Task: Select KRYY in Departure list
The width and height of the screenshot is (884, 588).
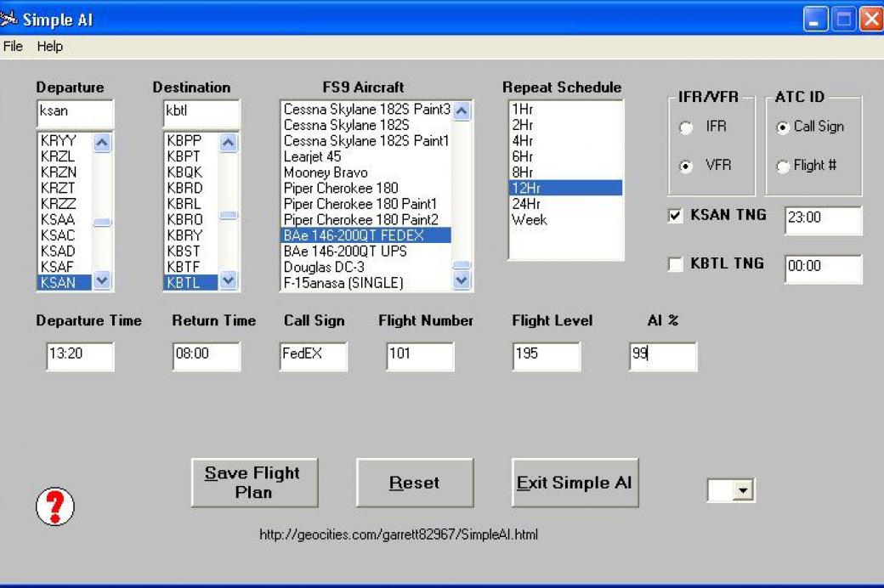Action: (x=65, y=140)
